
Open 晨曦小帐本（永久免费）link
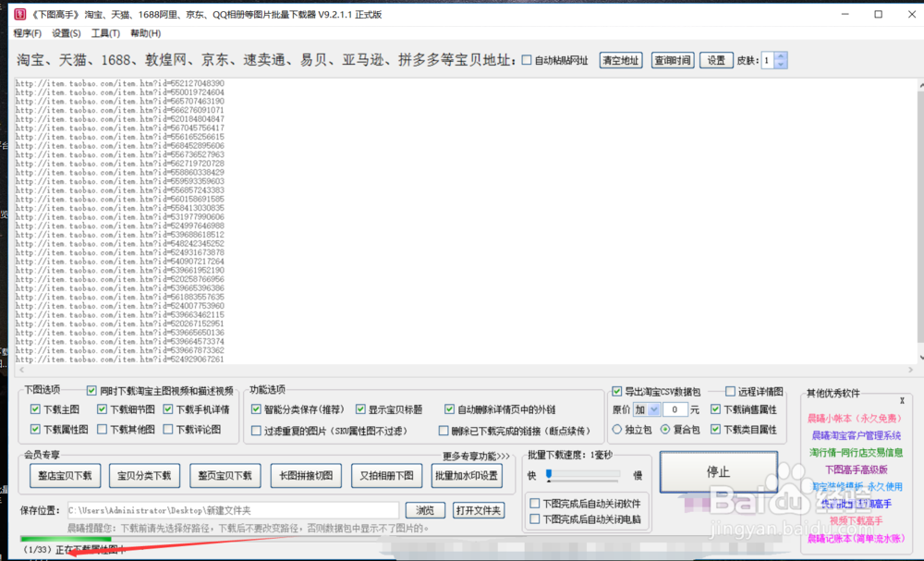(855, 419)
